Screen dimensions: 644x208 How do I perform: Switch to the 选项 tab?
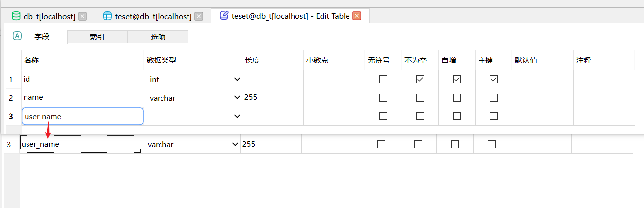click(x=158, y=37)
